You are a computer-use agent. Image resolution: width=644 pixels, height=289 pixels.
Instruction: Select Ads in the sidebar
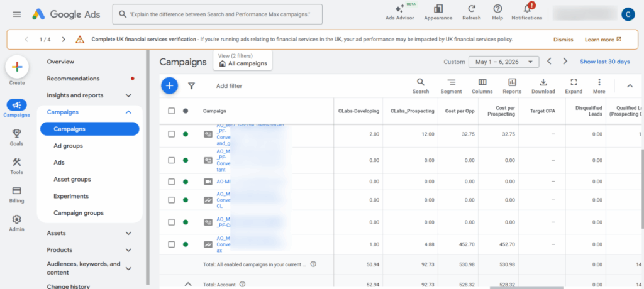pyautogui.click(x=59, y=163)
